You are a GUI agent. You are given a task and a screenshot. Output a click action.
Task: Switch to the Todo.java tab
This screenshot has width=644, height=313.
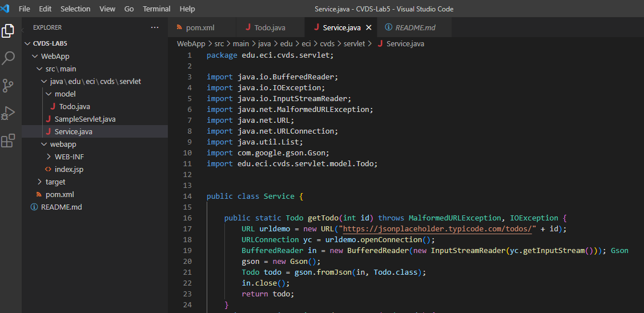pos(271,27)
